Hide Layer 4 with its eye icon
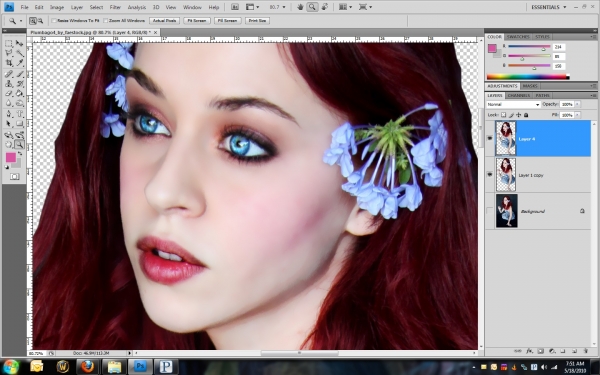 pyautogui.click(x=489, y=139)
